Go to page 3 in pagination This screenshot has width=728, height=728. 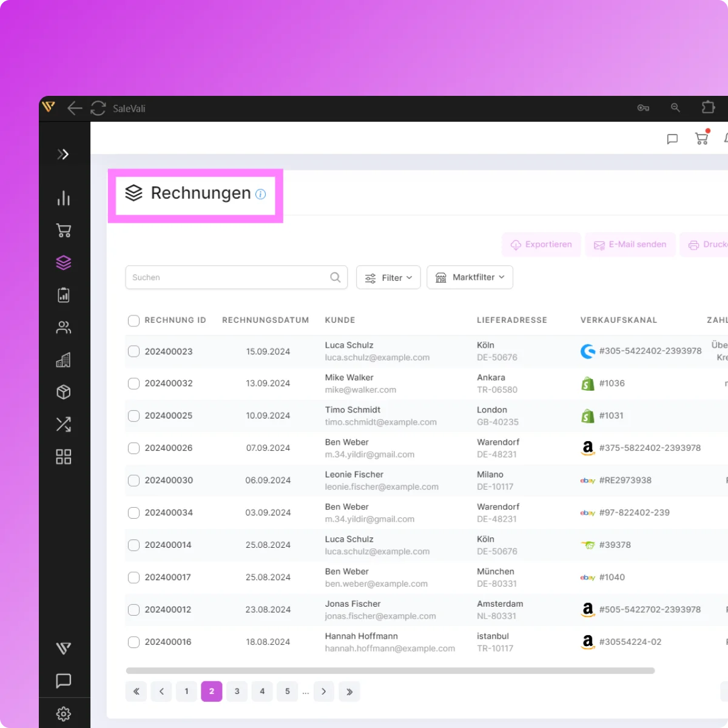(237, 691)
